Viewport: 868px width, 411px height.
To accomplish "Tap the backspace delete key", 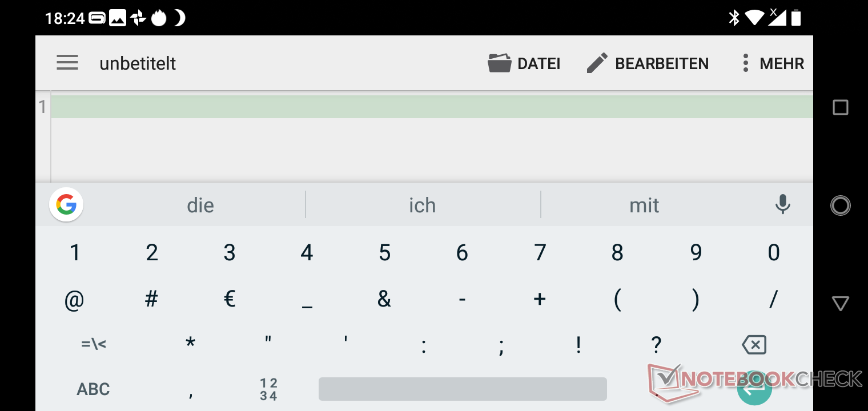I will pos(754,345).
